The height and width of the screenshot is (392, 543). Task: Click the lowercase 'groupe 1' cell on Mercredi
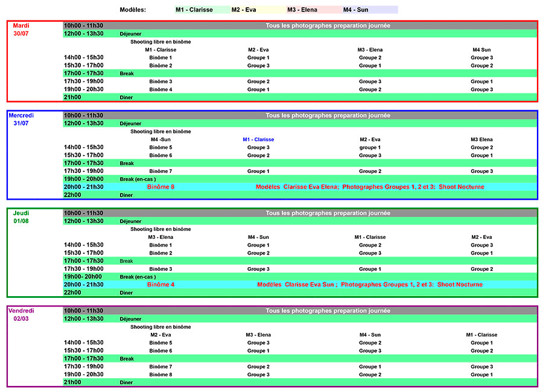[370, 147]
